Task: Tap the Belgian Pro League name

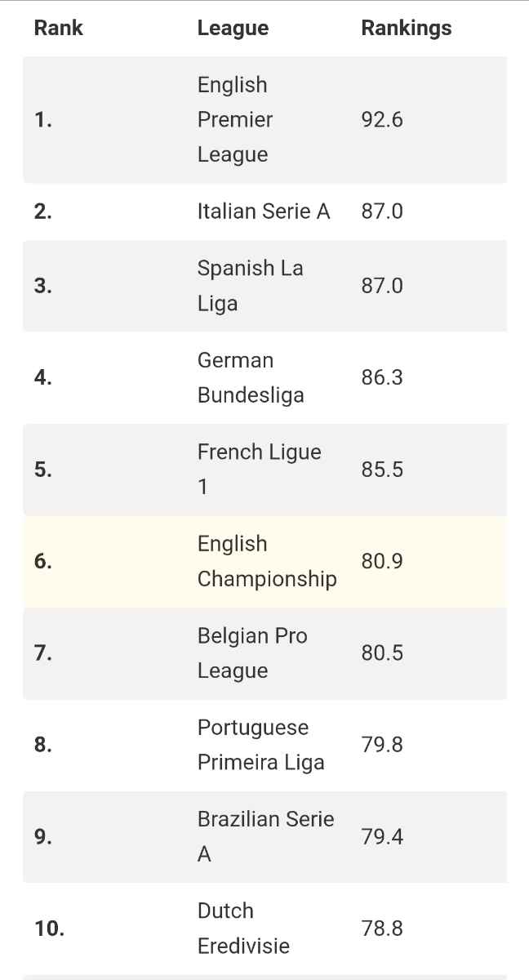Action: click(x=252, y=653)
